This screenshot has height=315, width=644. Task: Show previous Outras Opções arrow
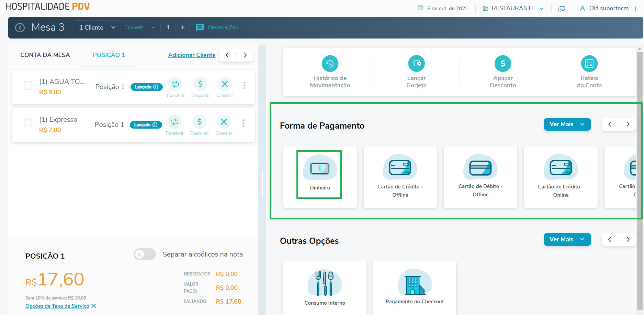(610, 239)
